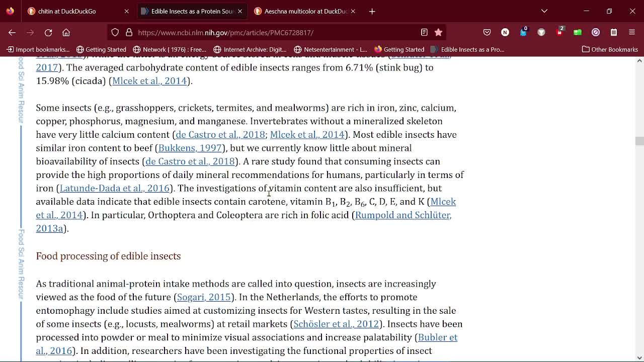
Task: Close the chitin at DuckDuckGo tab
Action: point(126,11)
